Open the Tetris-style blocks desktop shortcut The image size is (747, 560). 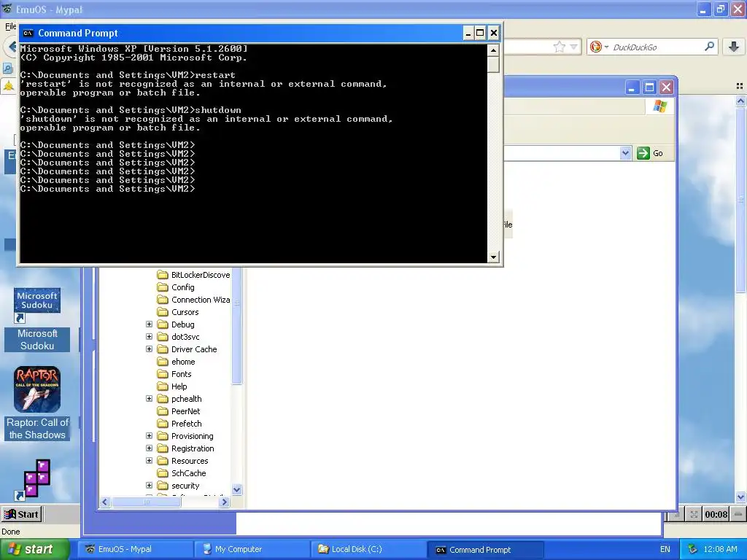36,479
